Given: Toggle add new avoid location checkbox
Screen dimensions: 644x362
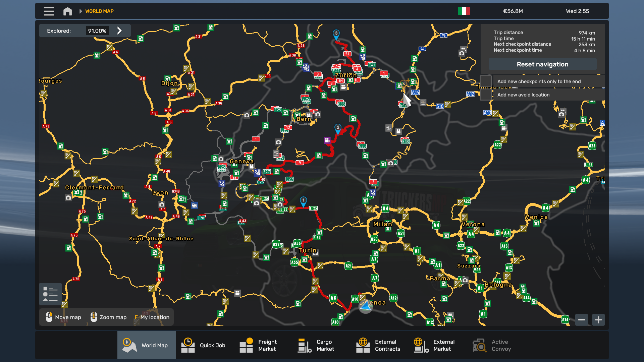Looking at the screenshot, I should click(x=486, y=95).
